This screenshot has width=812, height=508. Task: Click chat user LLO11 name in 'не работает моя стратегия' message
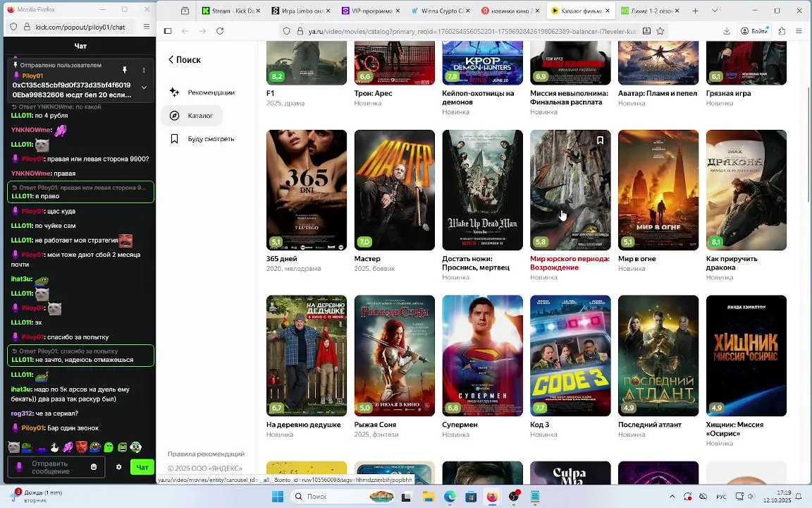22,240
